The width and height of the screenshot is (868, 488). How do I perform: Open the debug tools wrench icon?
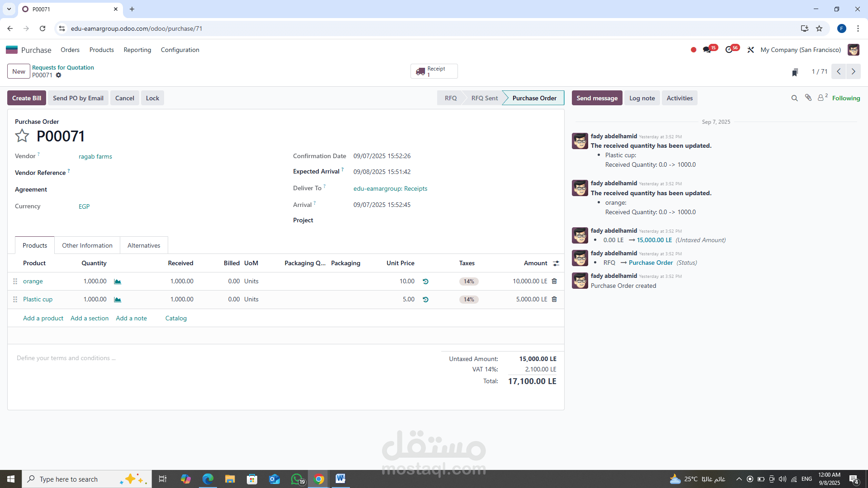[x=750, y=50]
